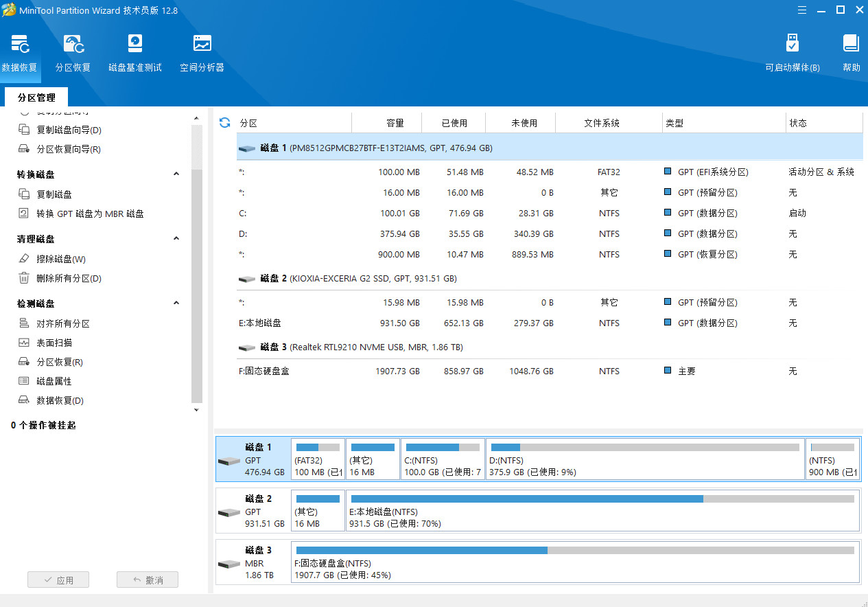Click 对齐所有分区 icon

pos(24,323)
